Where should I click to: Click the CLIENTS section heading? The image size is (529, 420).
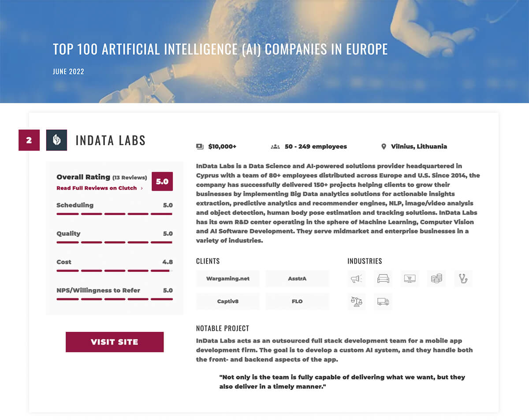[208, 261]
